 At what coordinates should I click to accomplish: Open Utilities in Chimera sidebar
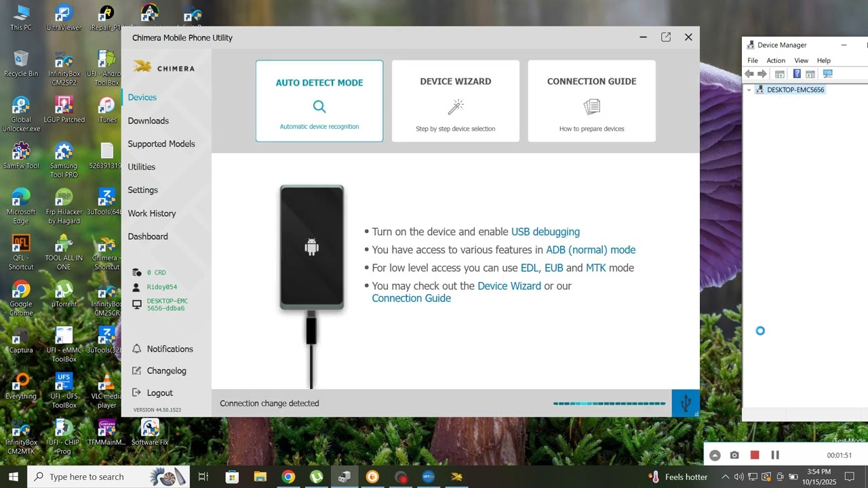tap(142, 167)
